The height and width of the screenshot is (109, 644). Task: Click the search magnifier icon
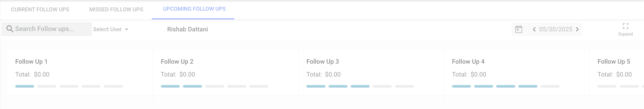coord(10,29)
